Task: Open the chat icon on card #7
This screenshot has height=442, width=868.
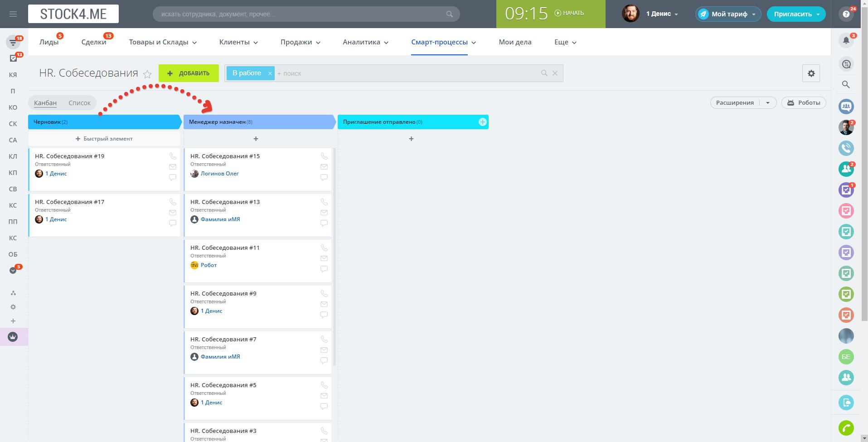Action: click(x=324, y=361)
